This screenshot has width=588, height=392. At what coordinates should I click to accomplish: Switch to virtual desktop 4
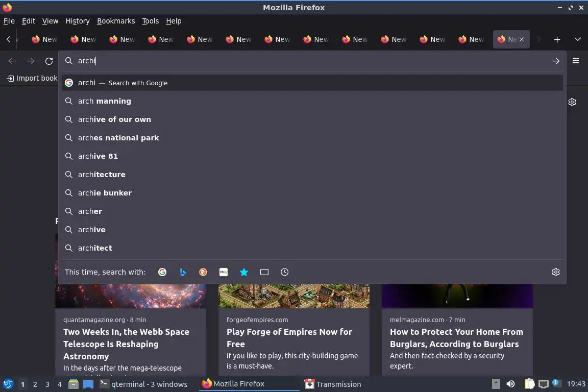coord(60,384)
